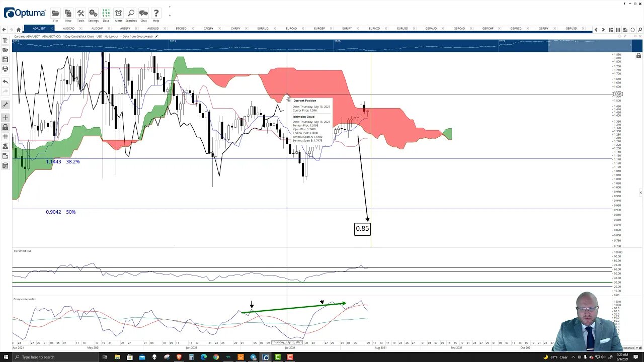Open the Data binary icon
The image size is (644, 362).
(106, 14)
